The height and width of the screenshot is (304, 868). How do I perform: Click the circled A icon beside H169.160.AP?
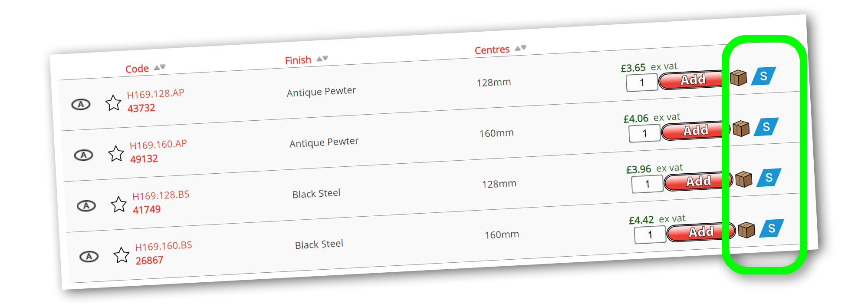pyautogui.click(x=83, y=155)
